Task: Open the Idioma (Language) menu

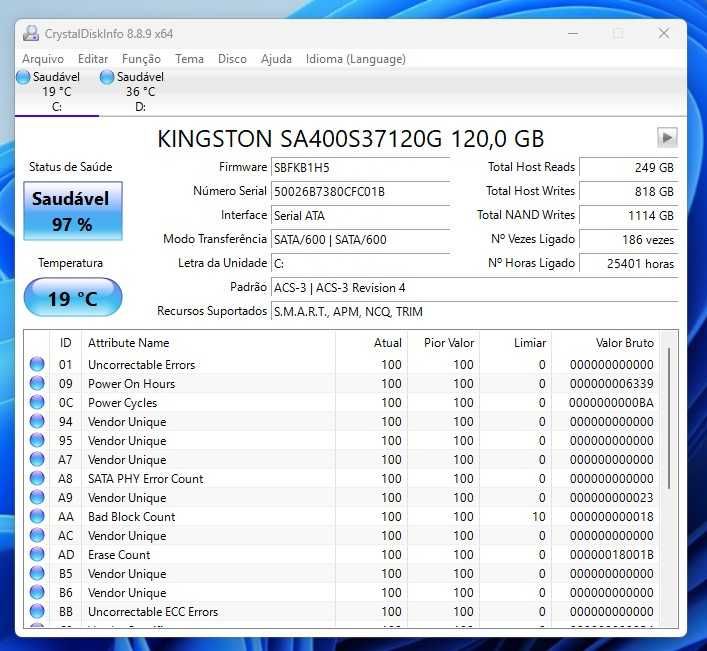Action: point(356,59)
